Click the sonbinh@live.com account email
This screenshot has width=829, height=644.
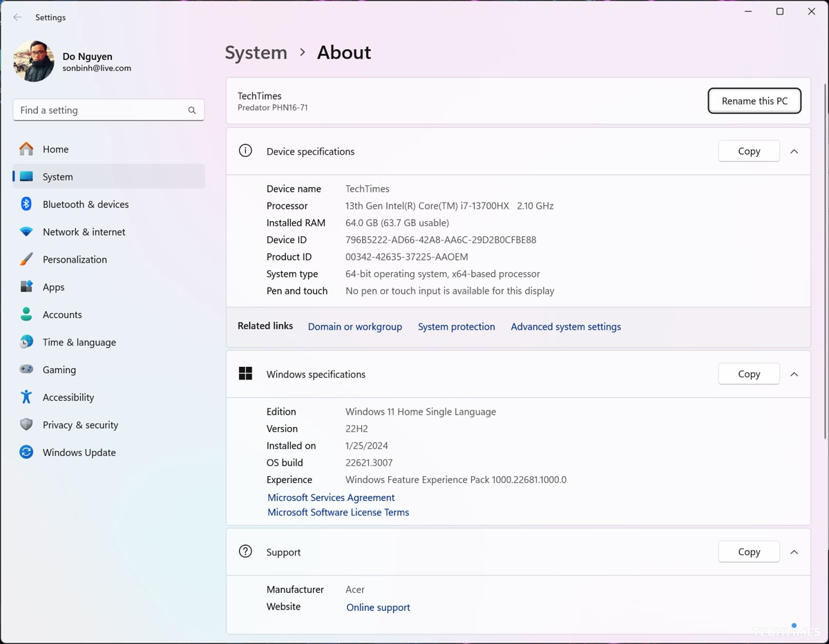coord(97,68)
